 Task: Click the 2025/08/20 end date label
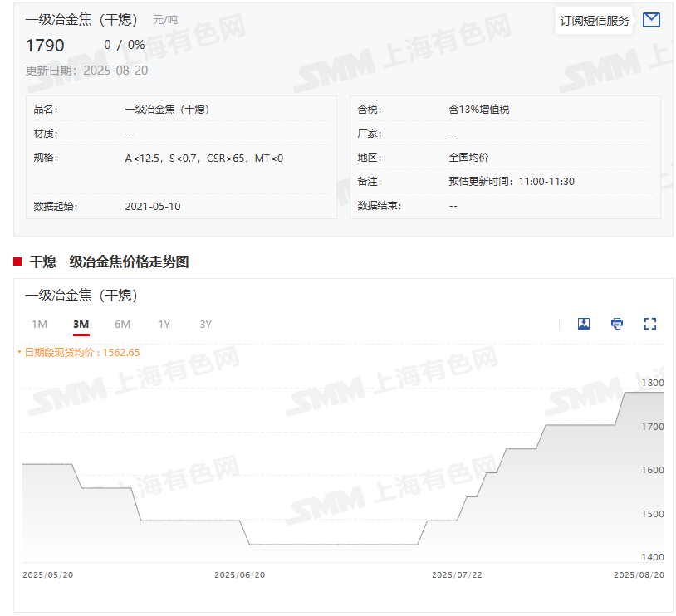pos(639,574)
